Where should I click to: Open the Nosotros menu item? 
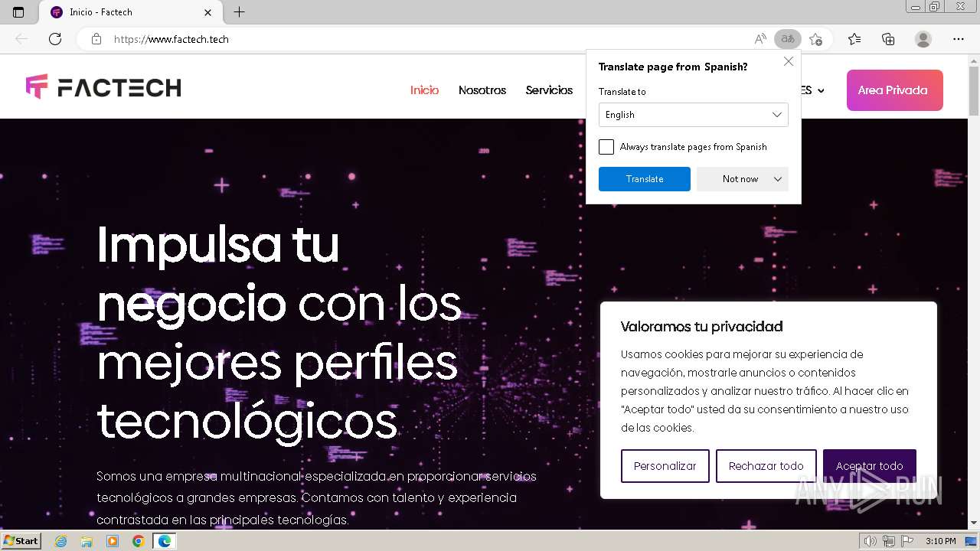482,90
